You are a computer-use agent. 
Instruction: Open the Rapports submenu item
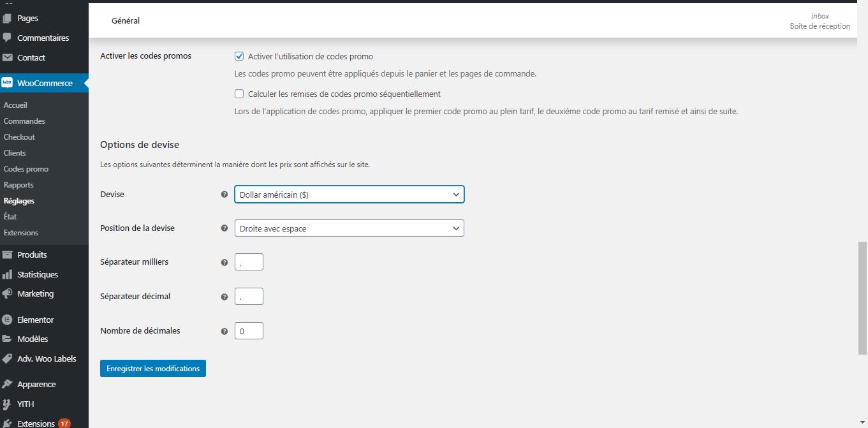(18, 185)
